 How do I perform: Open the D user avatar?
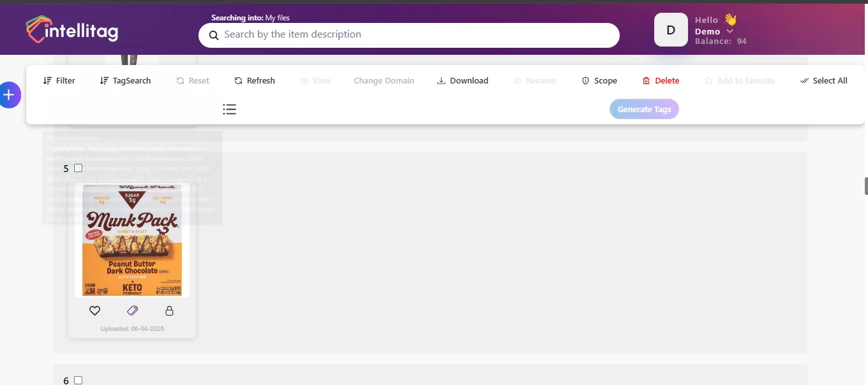pyautogui.click(x=671, y=30)
